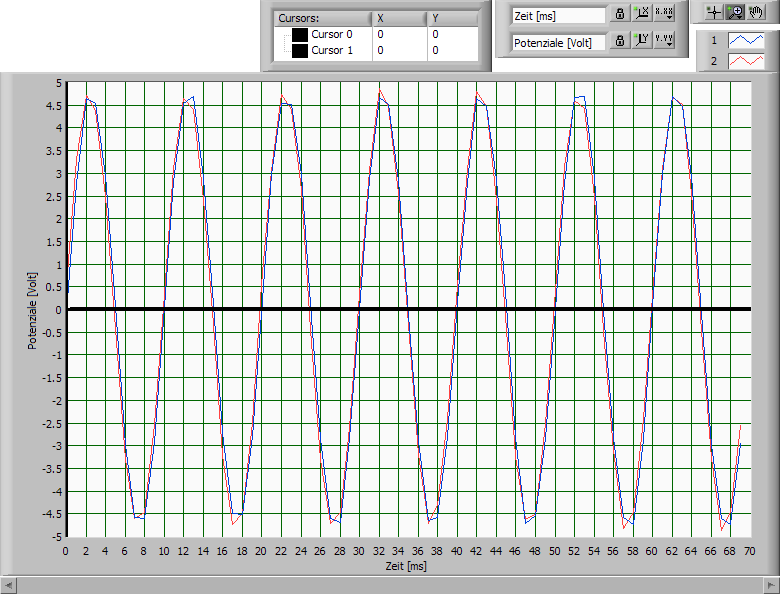This screenshot has width=781, height=594.
Task: Click plot 2 red line sample in legend
Action: tap(746, 61)
